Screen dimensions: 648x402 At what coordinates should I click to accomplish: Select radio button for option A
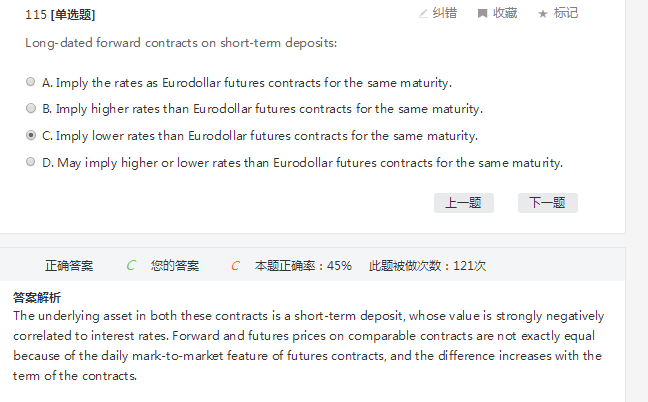[31, 82]
